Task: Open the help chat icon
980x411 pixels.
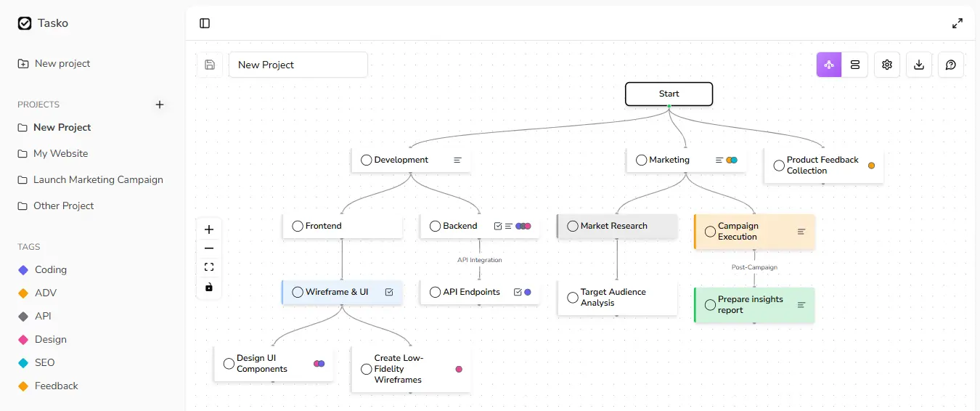Action: pyautogui.click(x=951, y=65)
